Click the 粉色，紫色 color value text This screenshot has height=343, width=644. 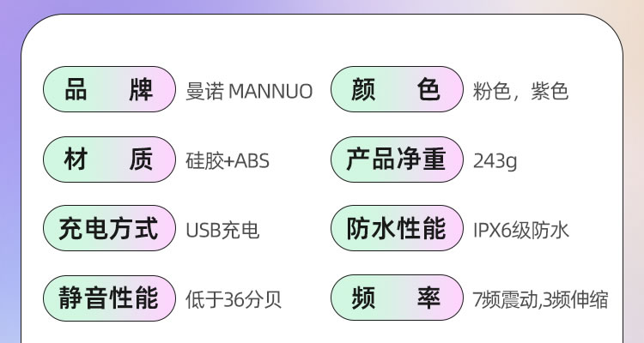coord(521,91)
